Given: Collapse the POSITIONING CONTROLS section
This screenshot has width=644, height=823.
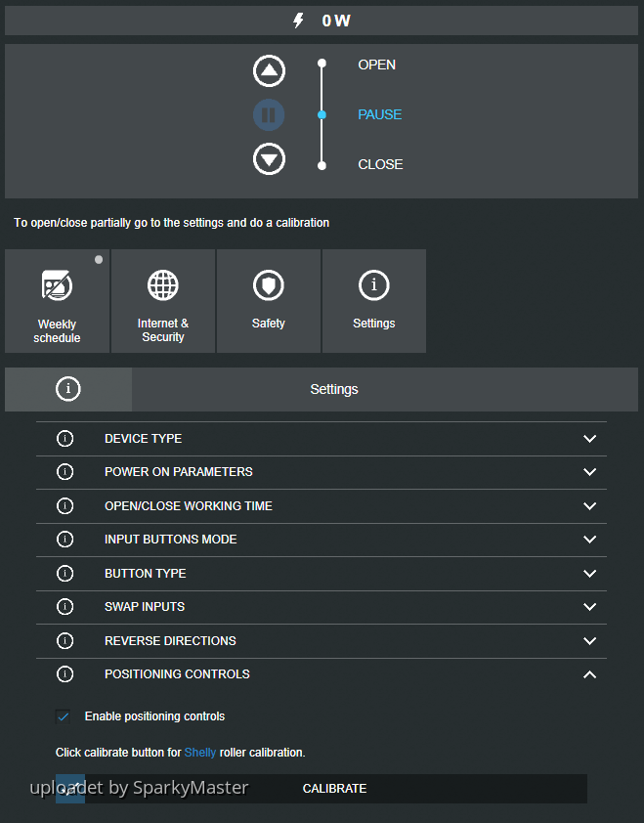Looking at the screenshot, I should 589,674.
